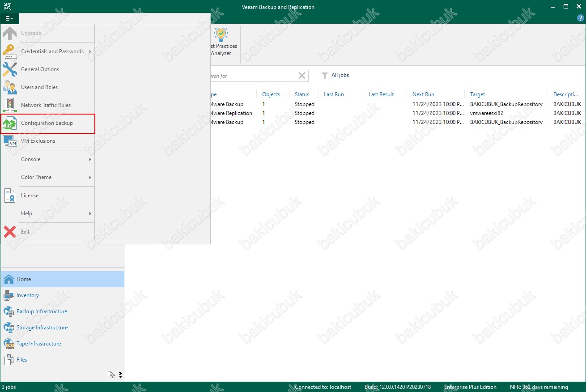The width and height of the screenshot is (586, 392).
Task: Select the Users and Roles icon
Action: tap(10, 87)
